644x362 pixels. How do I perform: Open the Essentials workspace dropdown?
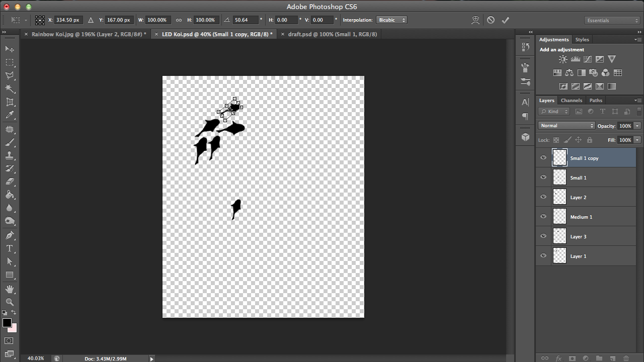tap(611, 20)
